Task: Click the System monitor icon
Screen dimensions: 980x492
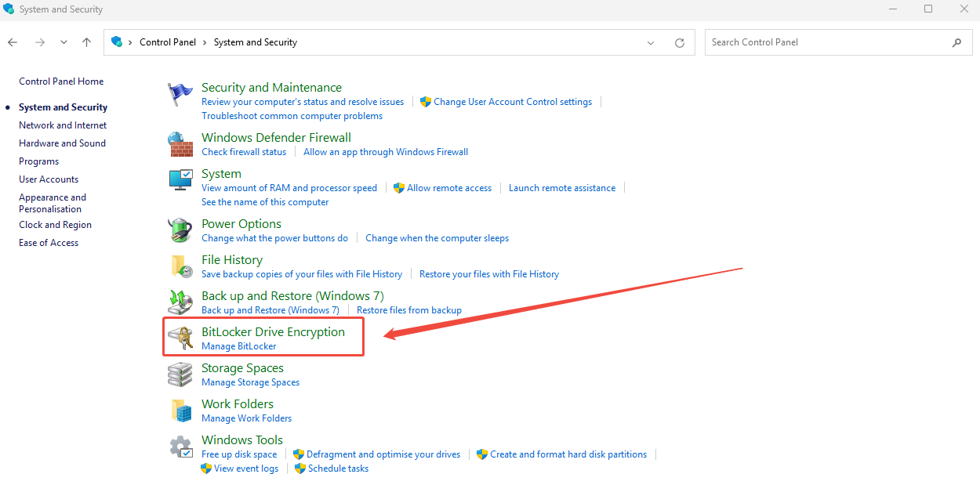Action: tap(180, 180)
